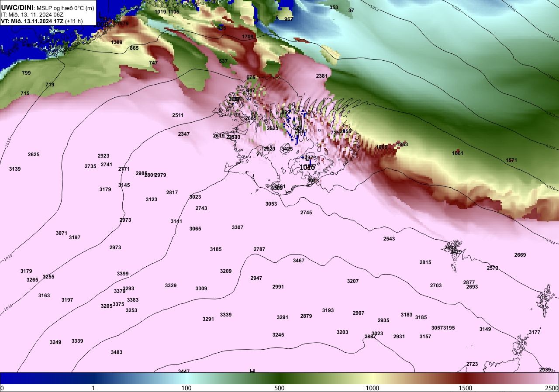Click the 1016 low-pressure label over Iceland
559x392 pixels.
pos(307,167)
